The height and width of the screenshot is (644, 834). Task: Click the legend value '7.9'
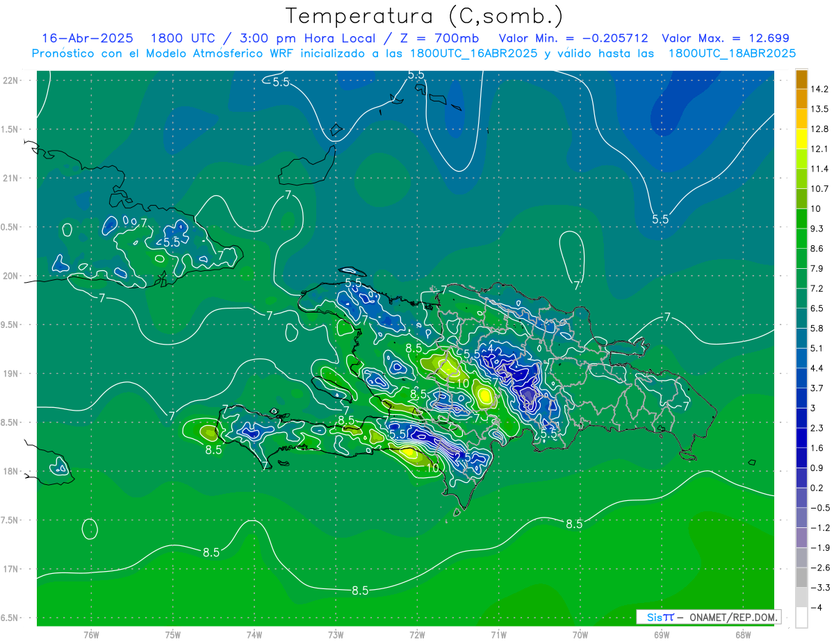pos(816,268)
